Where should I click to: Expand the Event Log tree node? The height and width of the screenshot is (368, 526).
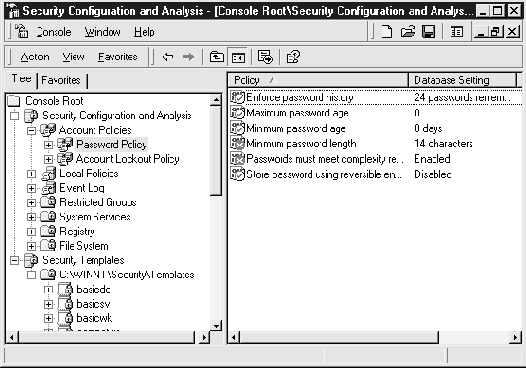tap(31, 188)
